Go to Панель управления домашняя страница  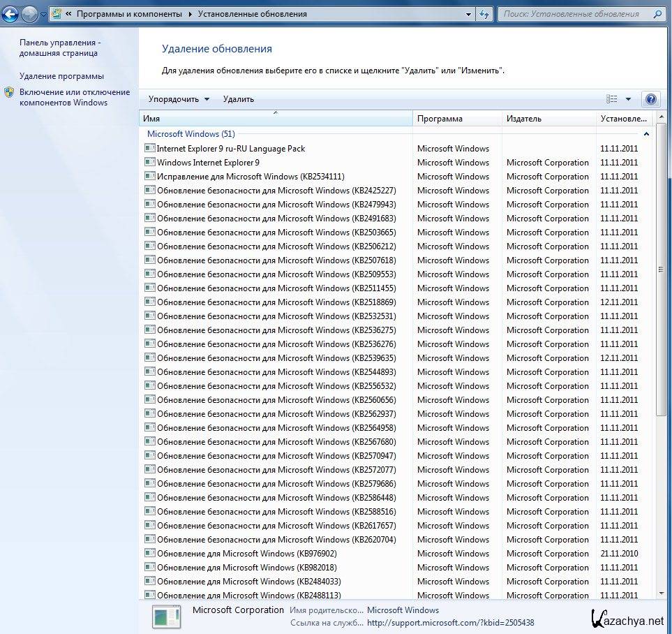(x=59, y=47)
